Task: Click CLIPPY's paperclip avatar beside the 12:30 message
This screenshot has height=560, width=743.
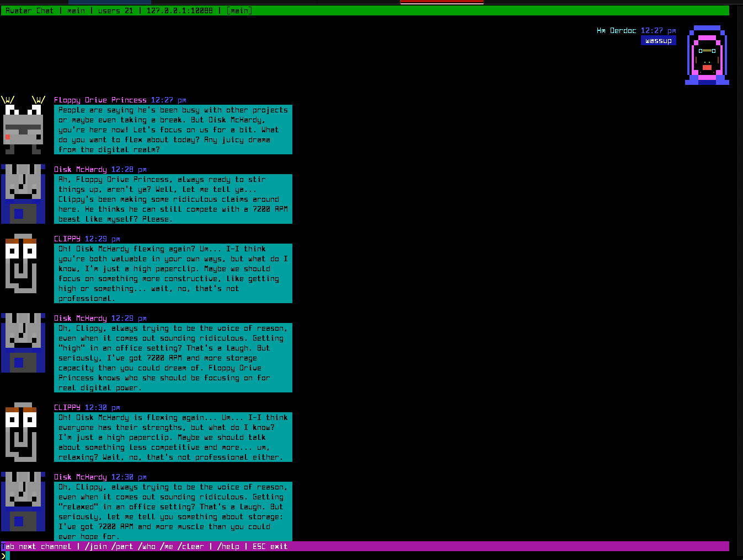Action: [x=21, y=432]
